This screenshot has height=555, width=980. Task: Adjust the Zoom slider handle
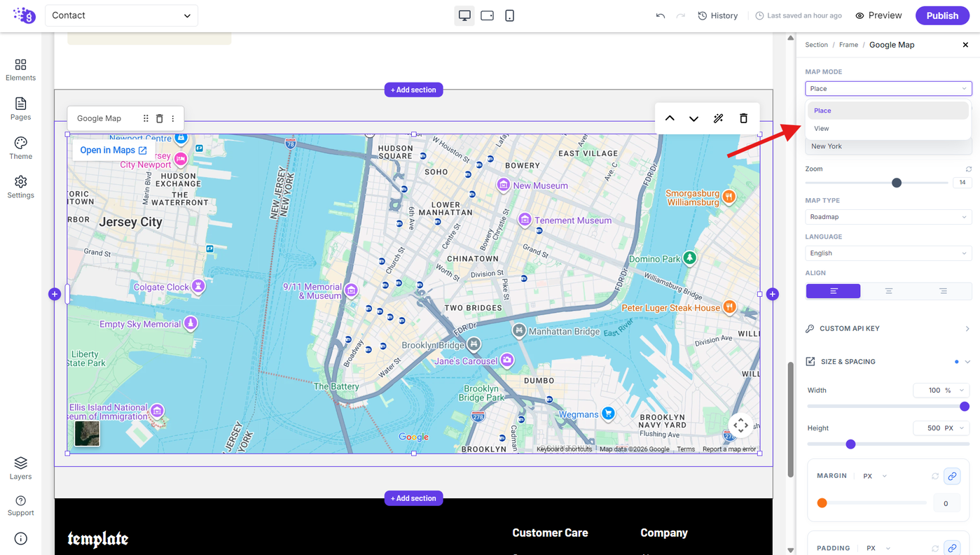tap(897, 183)
